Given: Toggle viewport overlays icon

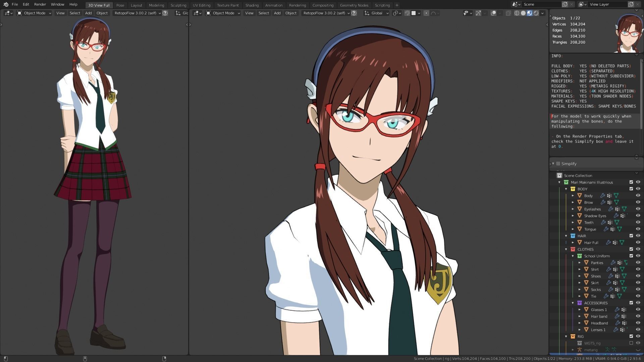Looking at the screenshot, I should tap(493, 13).
